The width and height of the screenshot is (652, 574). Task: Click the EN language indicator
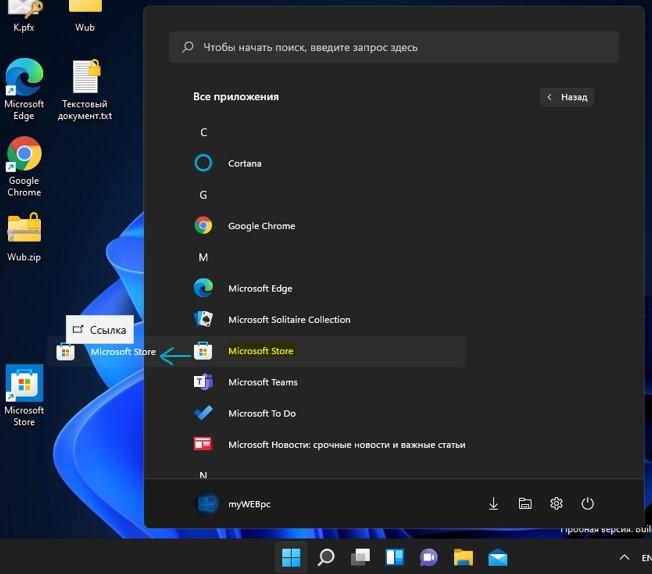point(647,558)
